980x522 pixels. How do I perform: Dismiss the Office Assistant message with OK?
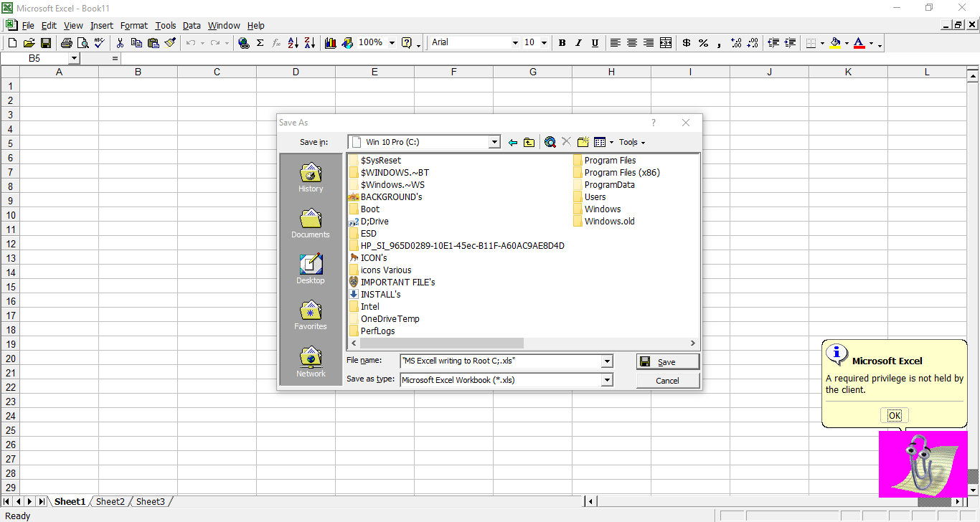[x=894, y=415]
